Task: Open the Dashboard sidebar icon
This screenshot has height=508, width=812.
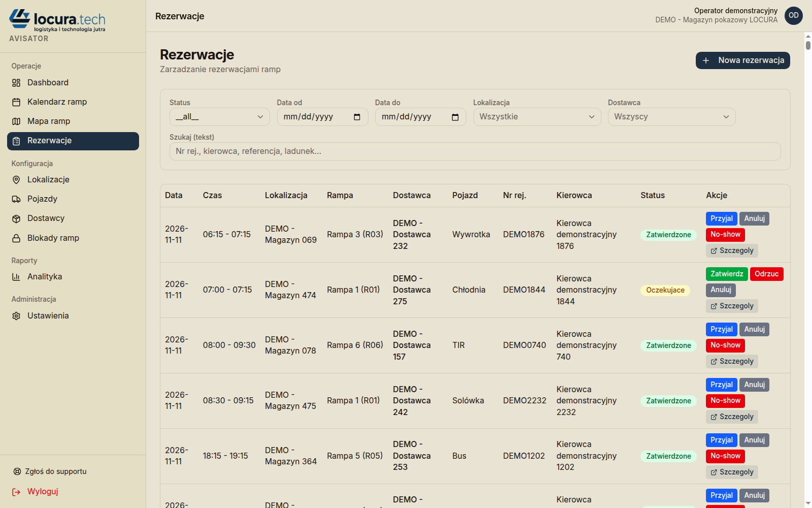Action: pos(16,83)
